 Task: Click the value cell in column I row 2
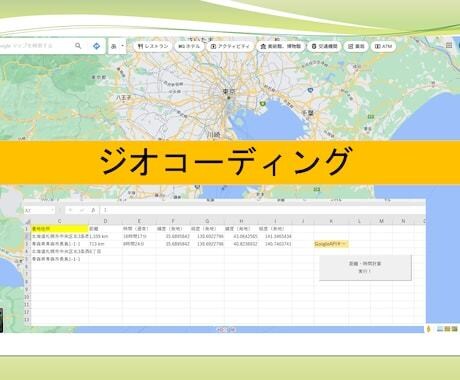tap(275, 236)
